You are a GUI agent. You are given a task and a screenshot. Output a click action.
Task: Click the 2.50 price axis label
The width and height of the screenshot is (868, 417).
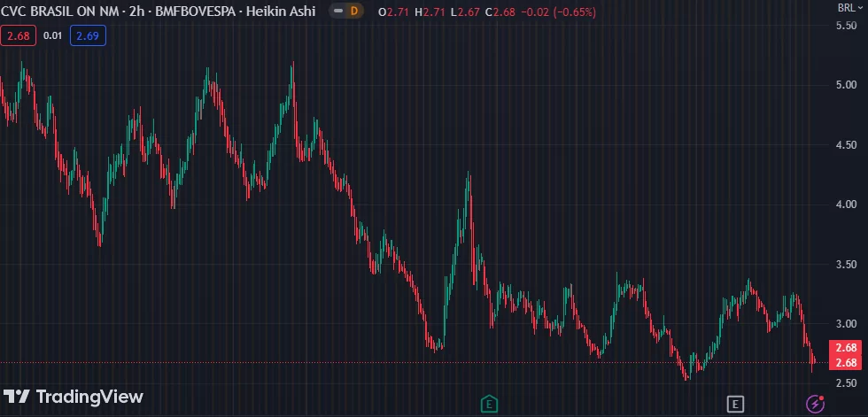847,383
